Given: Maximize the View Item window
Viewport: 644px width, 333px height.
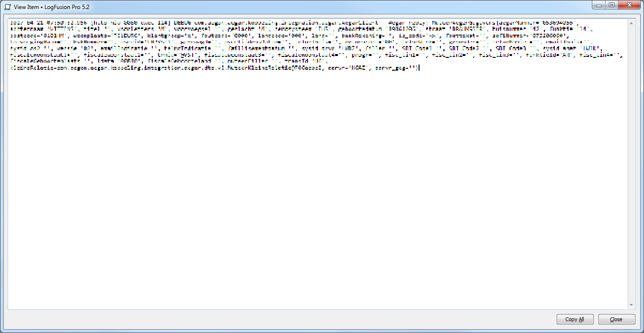Looking at the screenshot, I should pyautogui.click(x=612, y=5).
